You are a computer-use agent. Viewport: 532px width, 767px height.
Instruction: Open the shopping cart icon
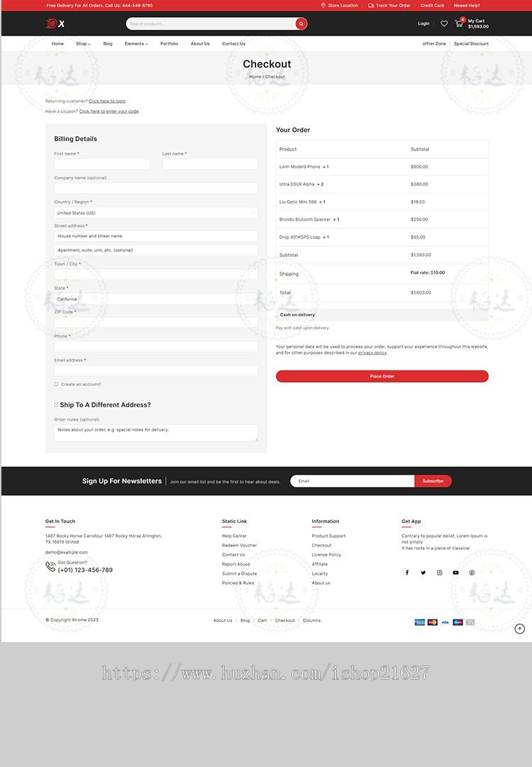pyautogui.click(x=459, y=23)
